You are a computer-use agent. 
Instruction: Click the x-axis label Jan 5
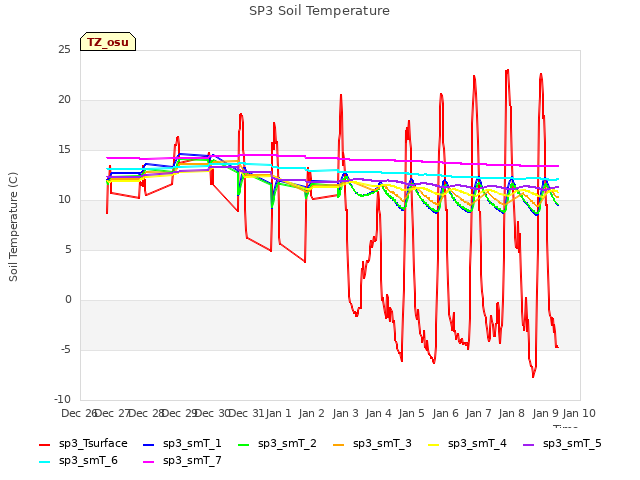point(411,413)
